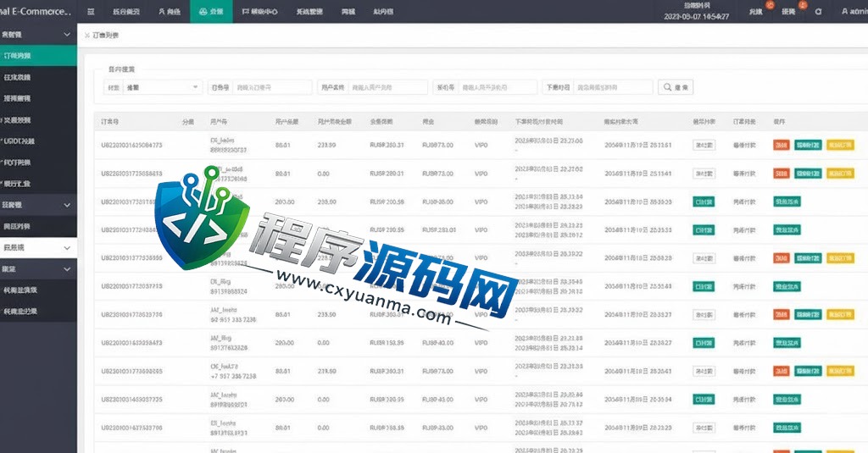Click red button in order ...773600265 row

click(x=781, y=371)
